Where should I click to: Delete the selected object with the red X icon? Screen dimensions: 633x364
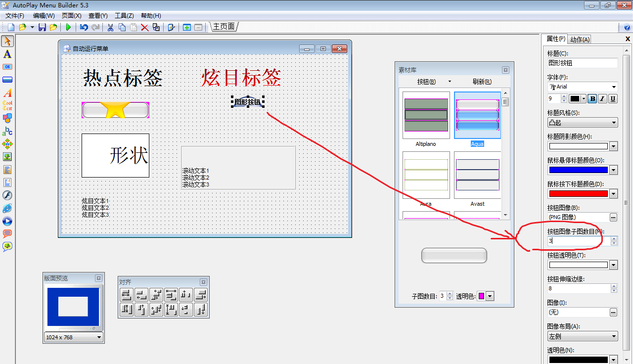tap(145, 27)
